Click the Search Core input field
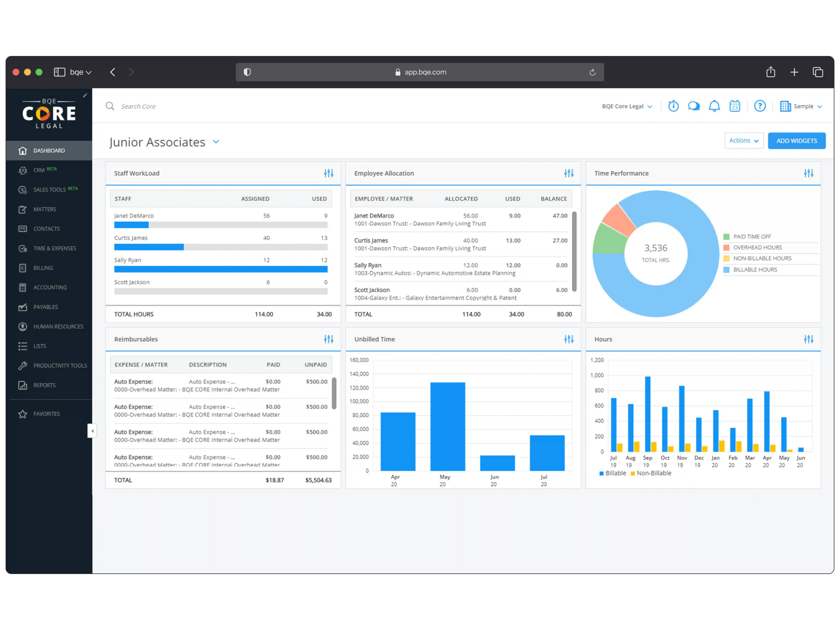Screen dimensions: 840x630 pyautogui.click(x=138, y=106)
